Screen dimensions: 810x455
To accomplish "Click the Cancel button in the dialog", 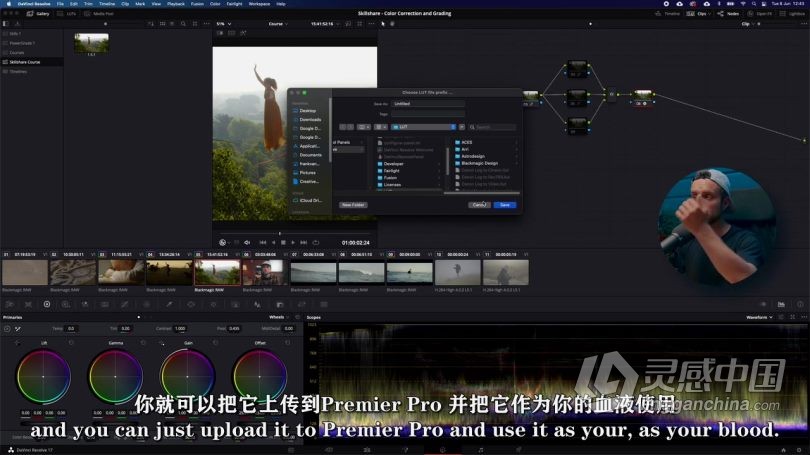I will tap(479, 205).
